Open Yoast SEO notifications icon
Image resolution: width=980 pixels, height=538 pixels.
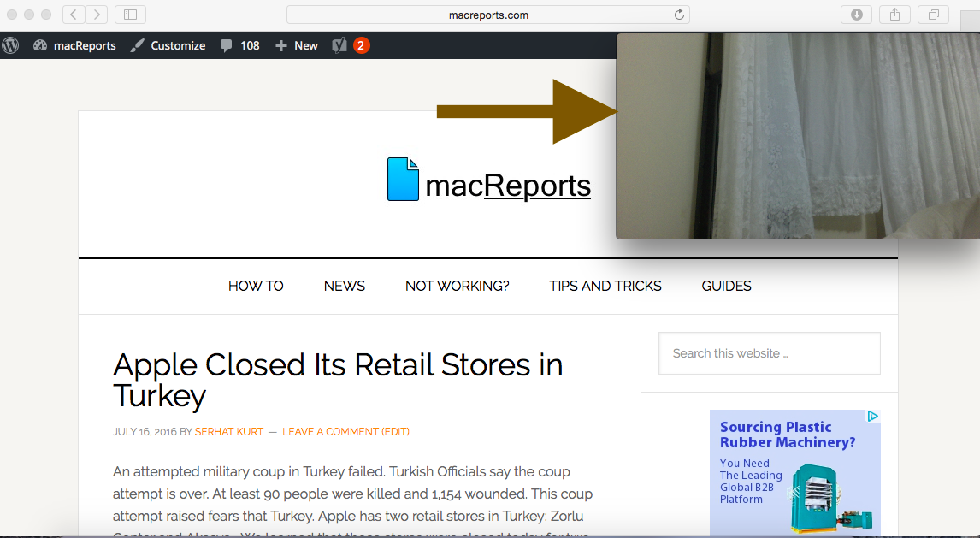(x=340, y=45)
